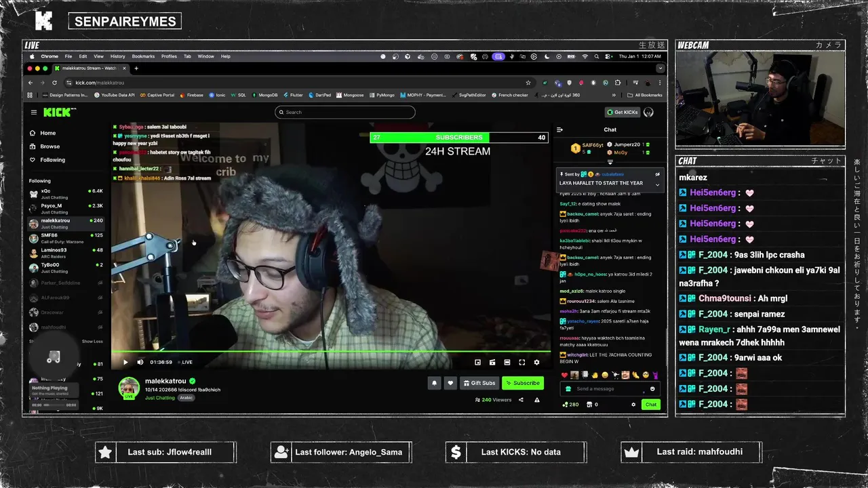Open the Chrome tab search dropdown arrow
The image size is (868, 488).
click(660, 68)
